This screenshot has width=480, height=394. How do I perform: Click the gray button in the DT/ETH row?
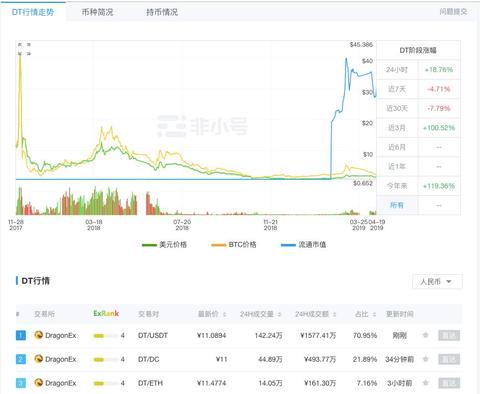tap(449, 383)
